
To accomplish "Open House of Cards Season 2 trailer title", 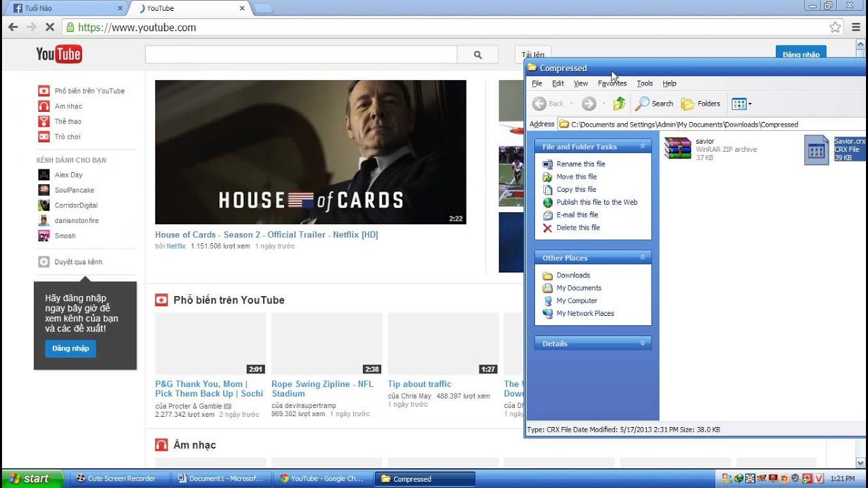I will click(267, 235).
